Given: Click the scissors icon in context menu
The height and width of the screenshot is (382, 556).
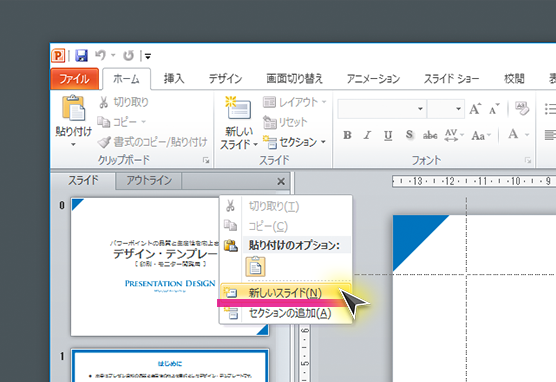Looking at the screenshot, I should point(230,206).
